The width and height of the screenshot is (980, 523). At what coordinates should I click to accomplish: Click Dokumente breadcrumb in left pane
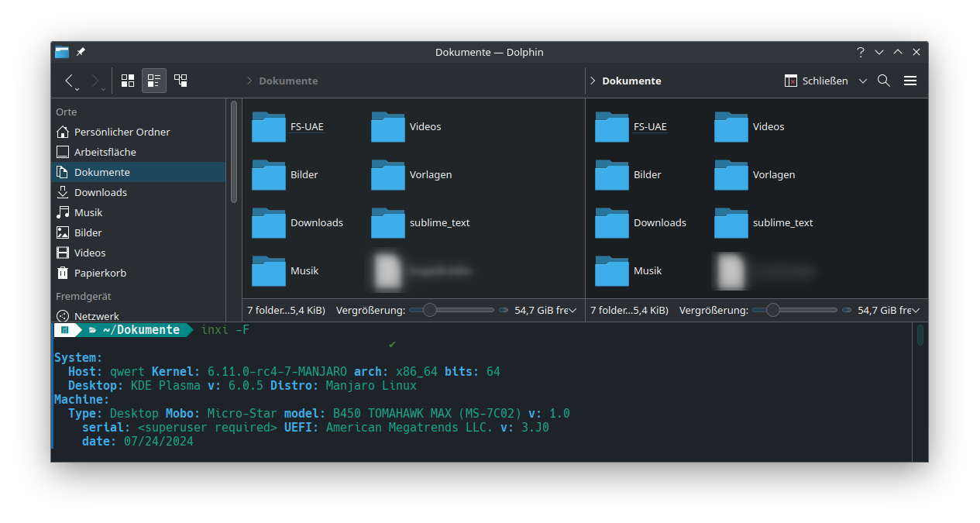click(x=288, y=81)
